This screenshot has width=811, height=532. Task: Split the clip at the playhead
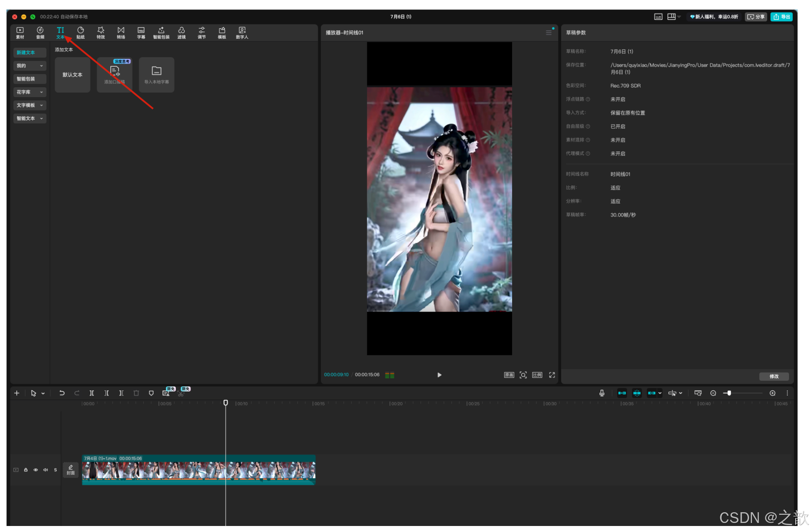(92, 393)
